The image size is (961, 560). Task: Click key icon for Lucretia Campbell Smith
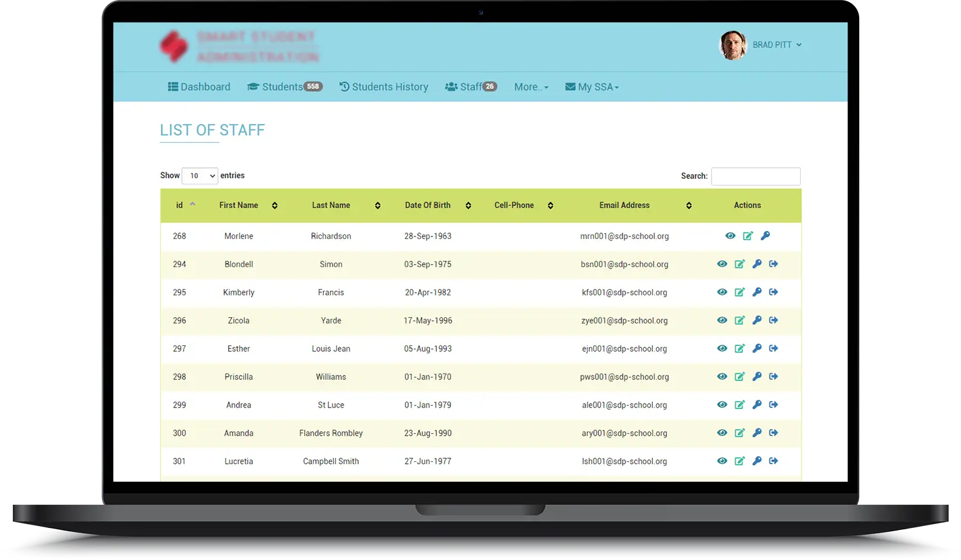(757, 461)
